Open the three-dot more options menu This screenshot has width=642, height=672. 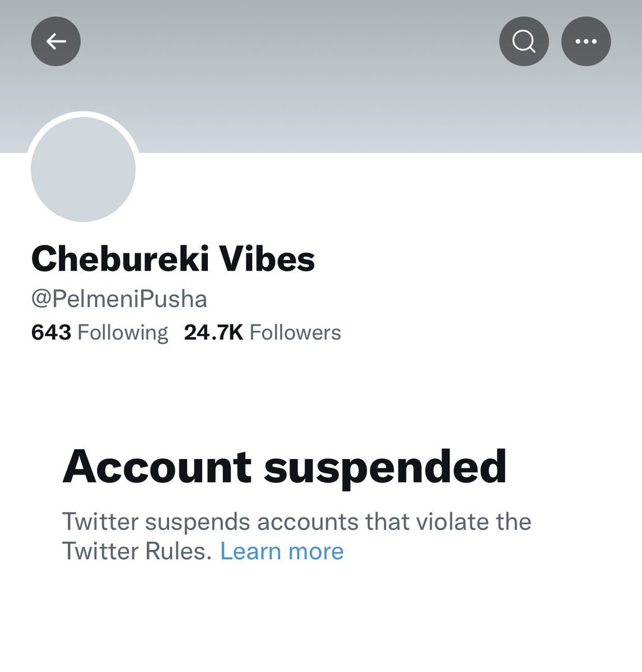click(586, 41)
